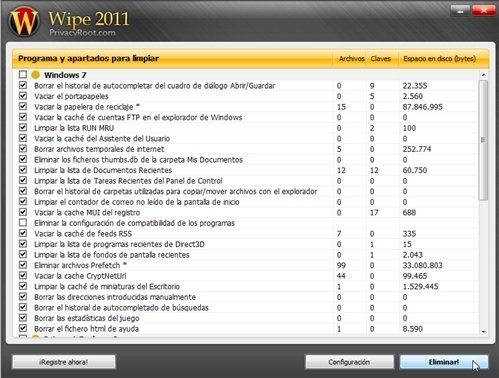This screenshot has width=499, height=378.
Task: Click the 'Claves' column header
Action: point(380,59)
